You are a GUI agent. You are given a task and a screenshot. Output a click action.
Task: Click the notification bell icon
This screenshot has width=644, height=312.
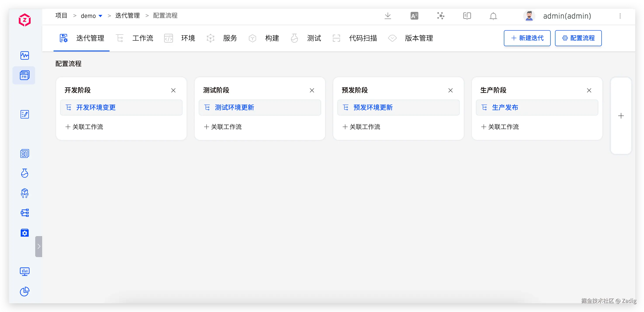493,16
